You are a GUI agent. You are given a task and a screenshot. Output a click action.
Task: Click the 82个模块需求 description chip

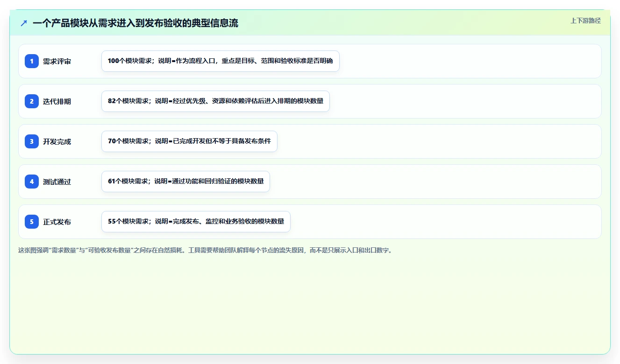pyautogui.click(x=215, y=101)
